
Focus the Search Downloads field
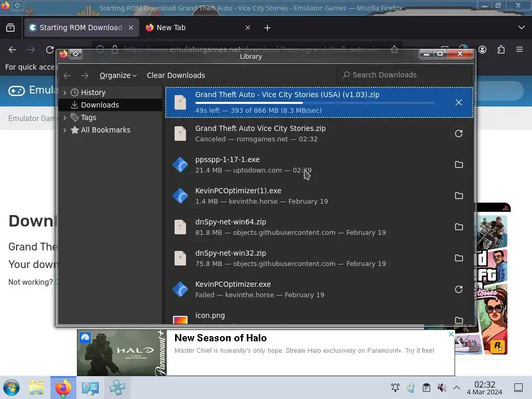pyautogui.click(x=404, y=75)
